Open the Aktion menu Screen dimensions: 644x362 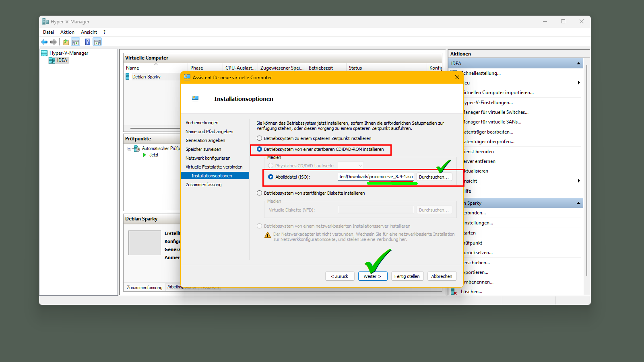(67, 32)
